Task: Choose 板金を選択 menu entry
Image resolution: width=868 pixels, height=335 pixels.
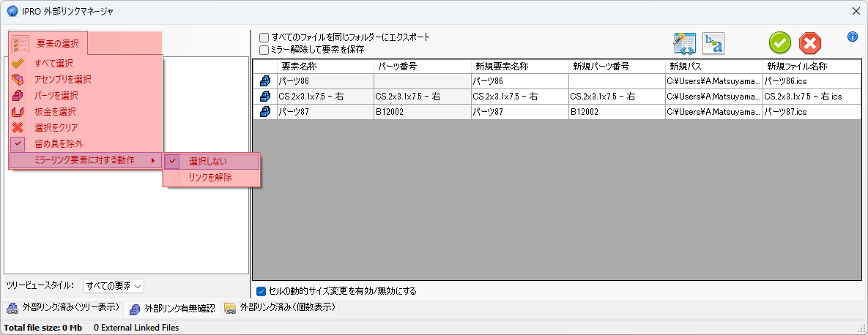Action: [x=86, y=112]
